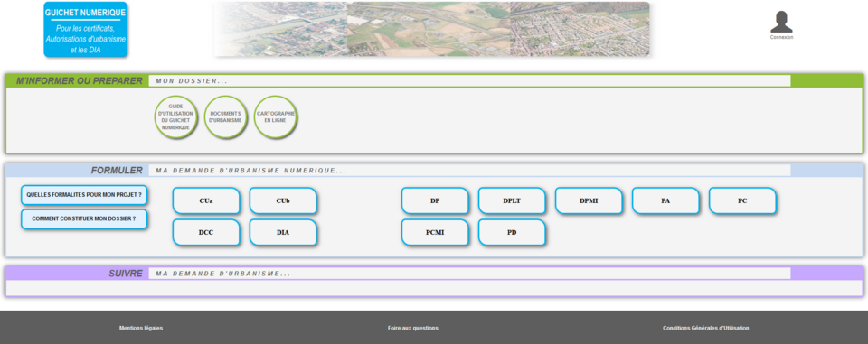Open the PA permit form
The height and width of the screenshot is (344, 868).
(x=666, y=200)
